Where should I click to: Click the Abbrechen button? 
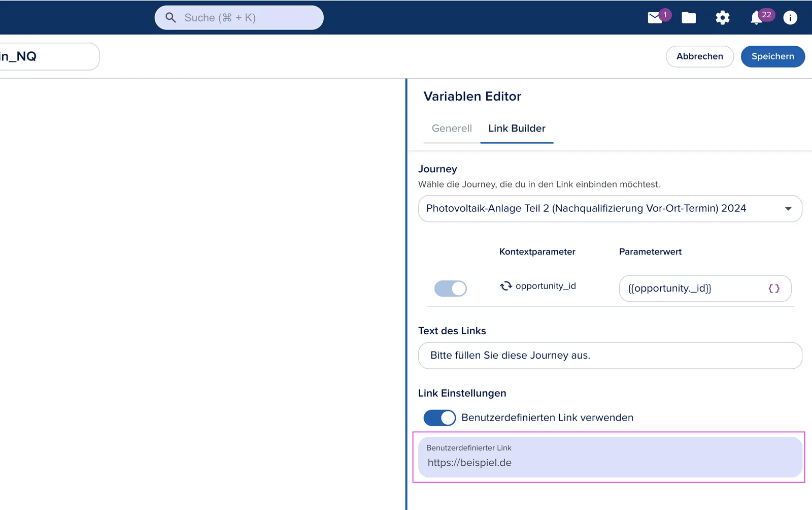700,56
